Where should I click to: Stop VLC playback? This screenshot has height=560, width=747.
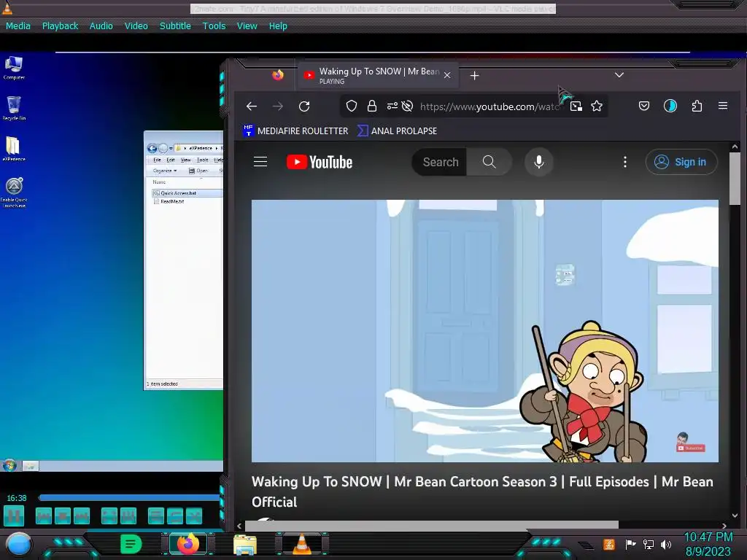63,516
